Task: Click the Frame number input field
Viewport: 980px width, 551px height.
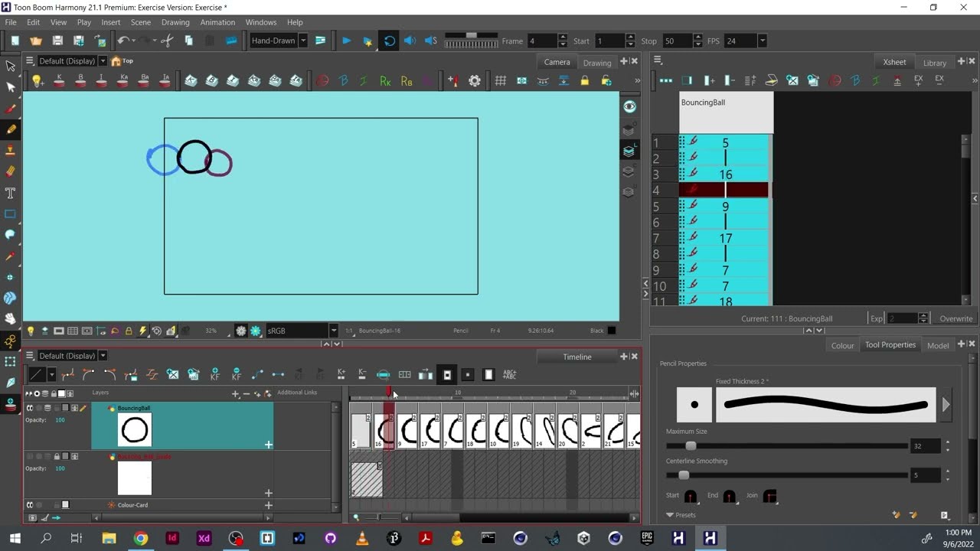Action: click(542, 41)
